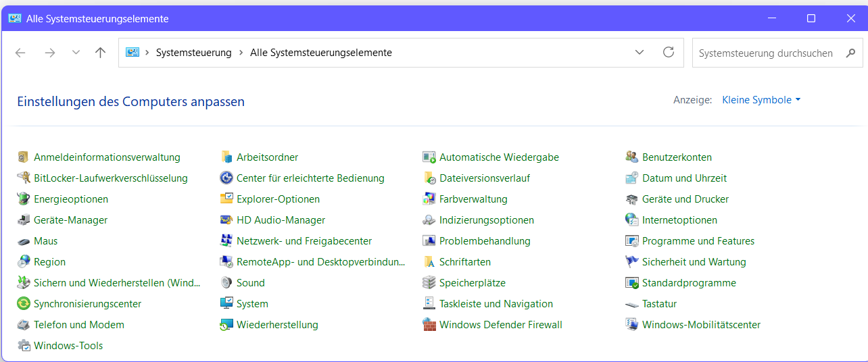This screenshot has height=362, width=868.
Task: Click the System monitor icon
Action: pyautogui.click(x=226, y=304)
